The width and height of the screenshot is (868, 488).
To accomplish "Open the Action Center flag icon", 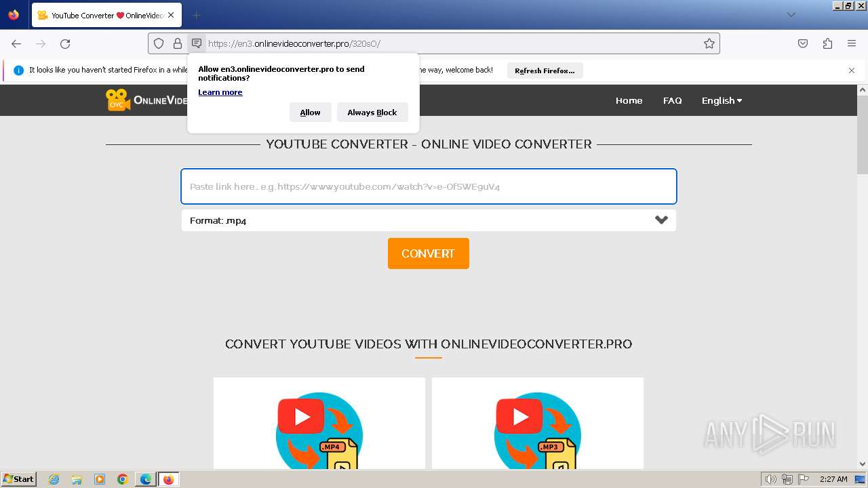I will tap(804, 479).
